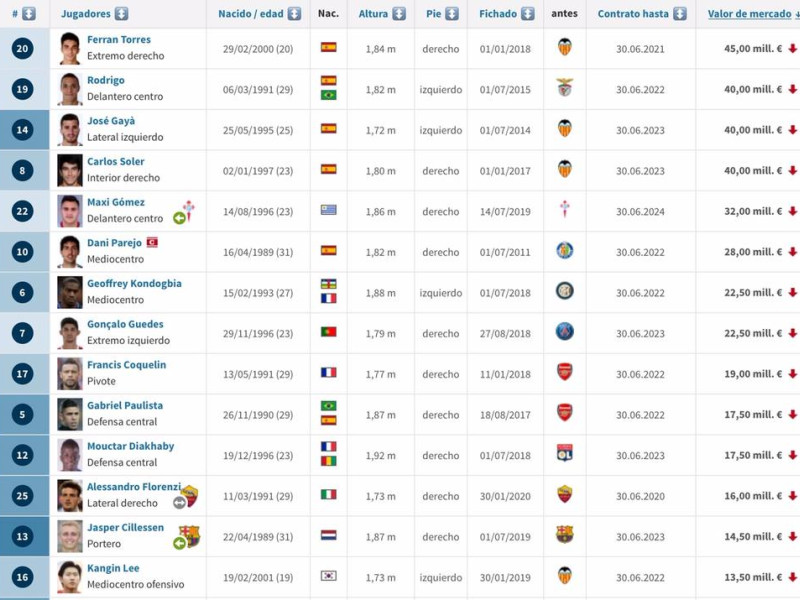
Task: Sort using the arrow beside Contrato hasta
Action: 680,14
